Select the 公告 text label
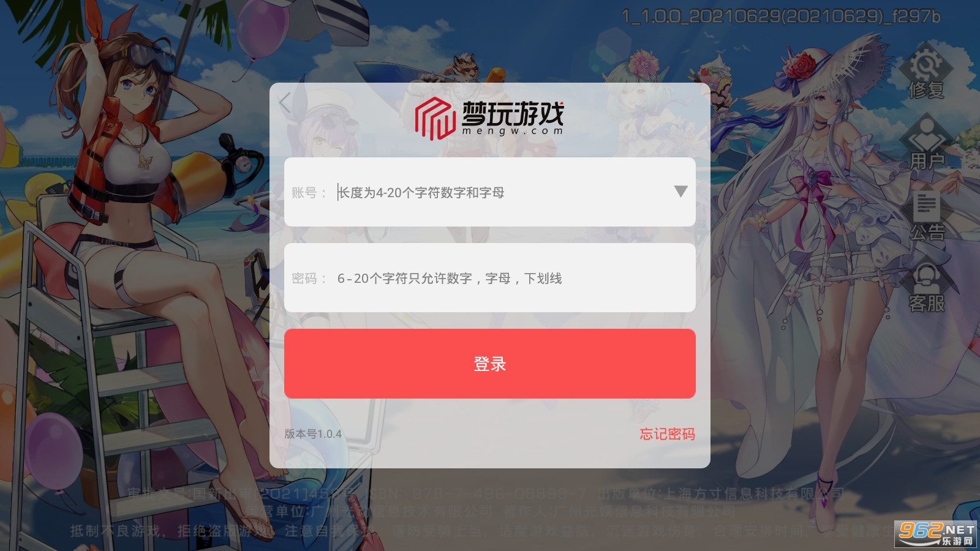 coord(927,233)
